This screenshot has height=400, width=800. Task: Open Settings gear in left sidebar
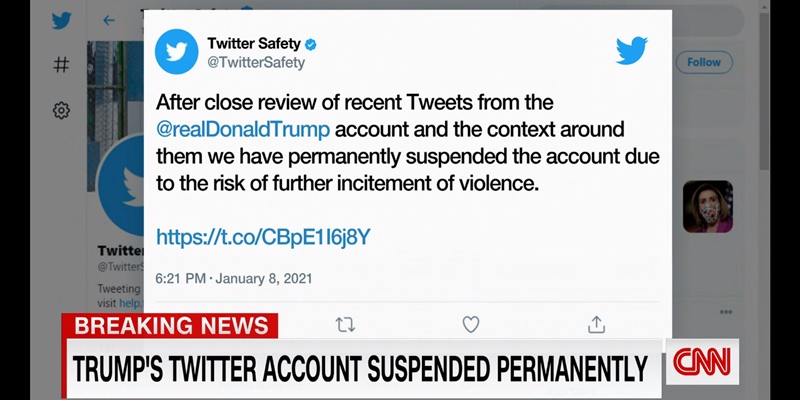(62, 110)
